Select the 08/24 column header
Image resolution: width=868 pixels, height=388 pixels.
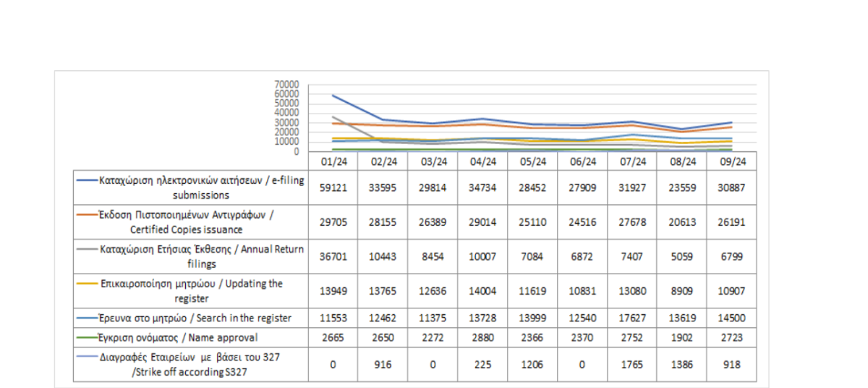tap(682, 161)
